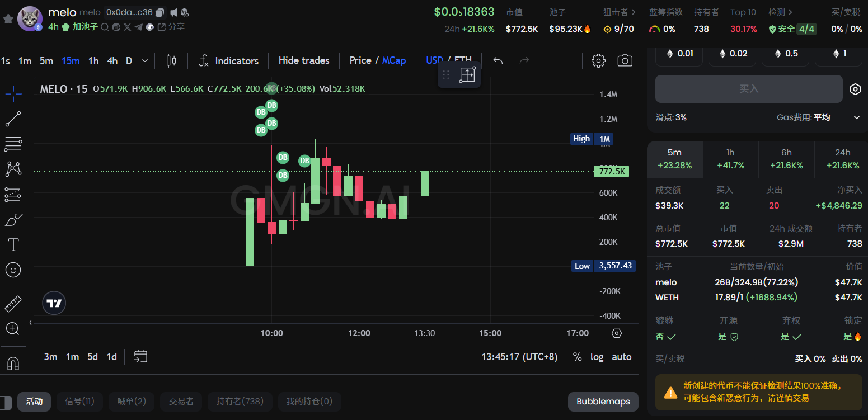Screen dimensions: 868x420
Task: Open chart settings gear
Action: [x=598, y=60]
